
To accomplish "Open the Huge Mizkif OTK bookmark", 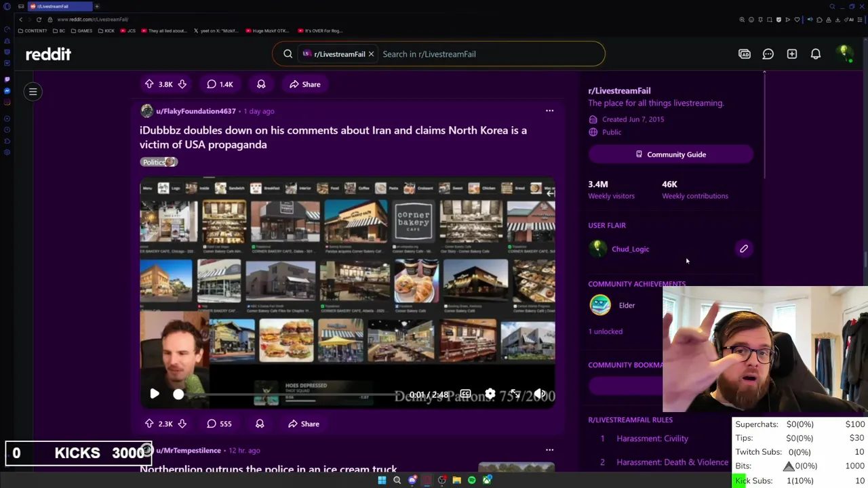I will point(267,30).
